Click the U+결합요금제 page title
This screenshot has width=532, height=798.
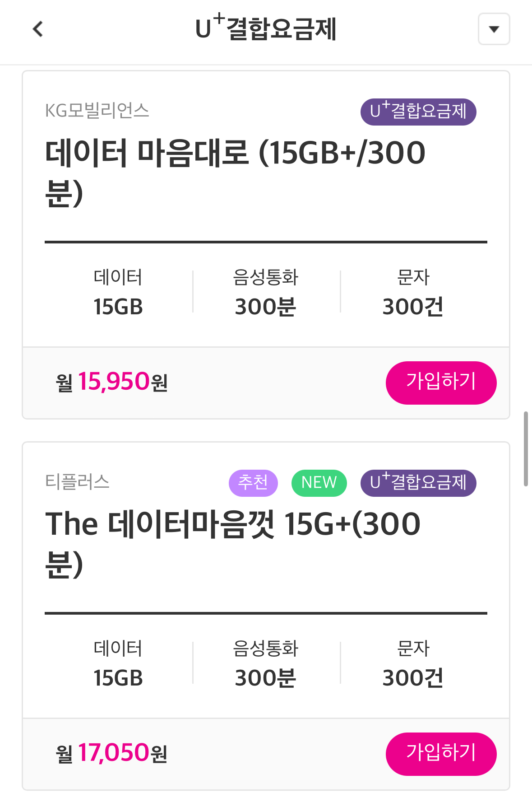266,28
